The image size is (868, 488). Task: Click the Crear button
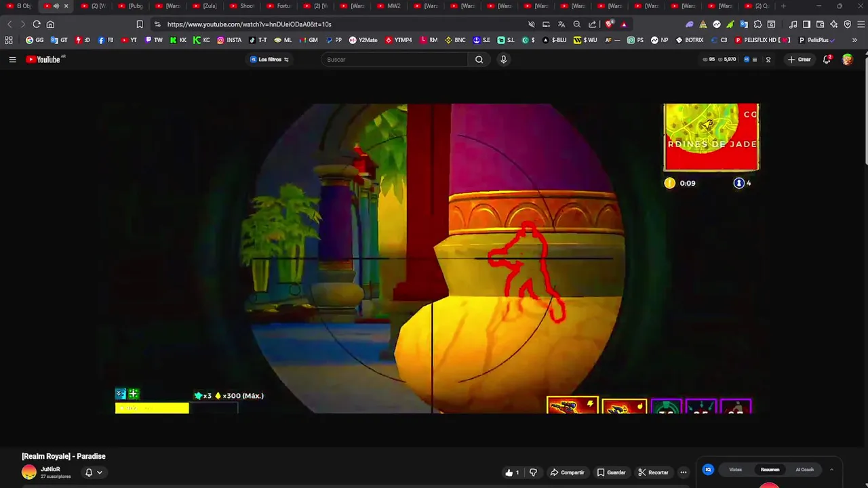tap(799, 60)
